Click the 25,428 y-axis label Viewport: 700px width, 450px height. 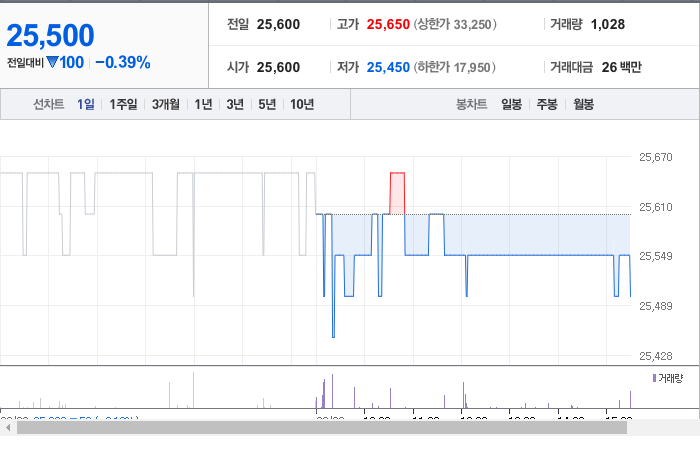pos(655,356)
